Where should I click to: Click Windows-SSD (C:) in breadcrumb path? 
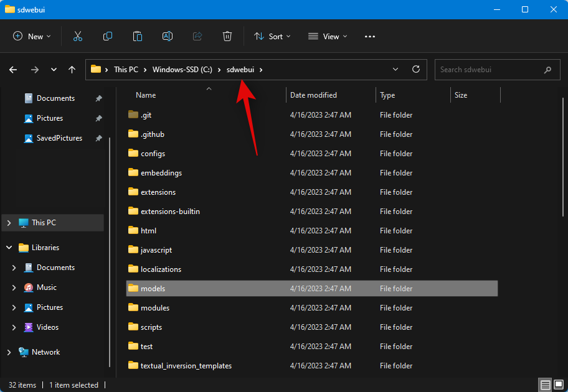[x=182, y=70]
